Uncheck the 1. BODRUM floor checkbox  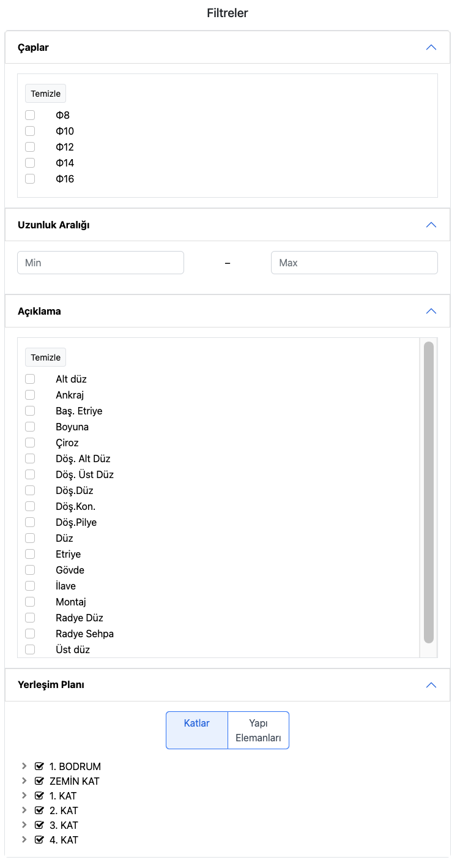pos(40,766)
